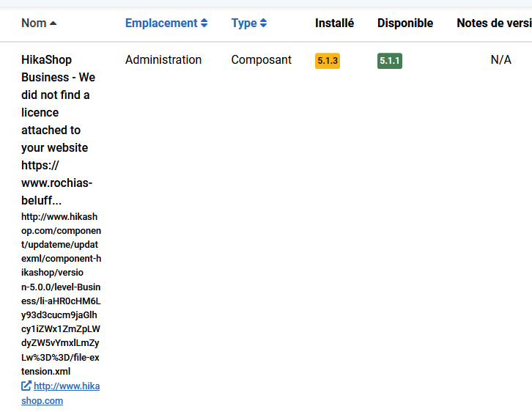Viewport: 532px width, 412px height.
Task: Select the Notes de version column header
Action: point(494,23)
